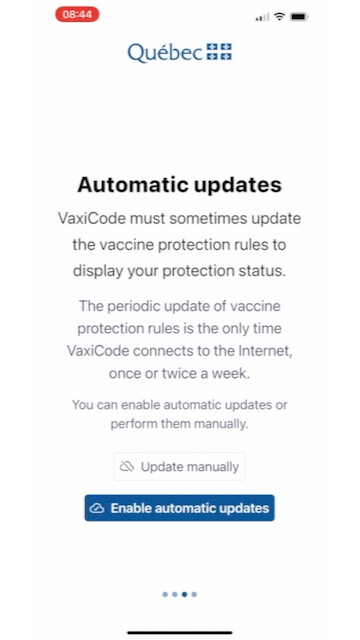Tap the Automatic updates heading
The width and height of the screenshot is (360, 640).
tap(180, 185)
